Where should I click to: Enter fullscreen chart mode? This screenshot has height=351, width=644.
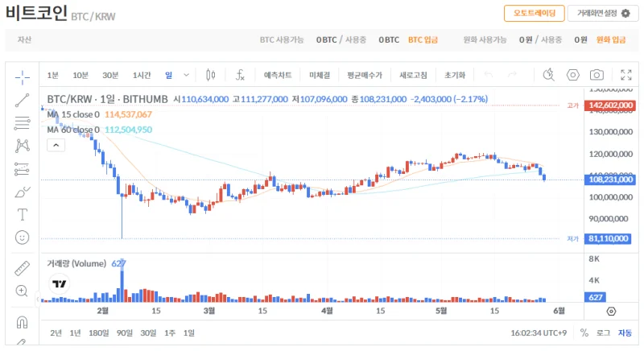tap(626, 75)
